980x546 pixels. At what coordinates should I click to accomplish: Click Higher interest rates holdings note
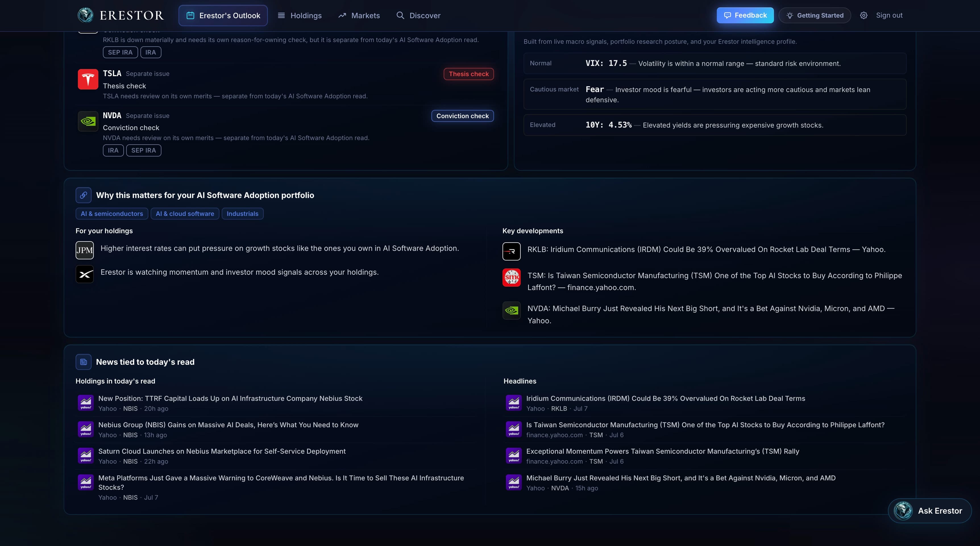click(x=280, y=248)
